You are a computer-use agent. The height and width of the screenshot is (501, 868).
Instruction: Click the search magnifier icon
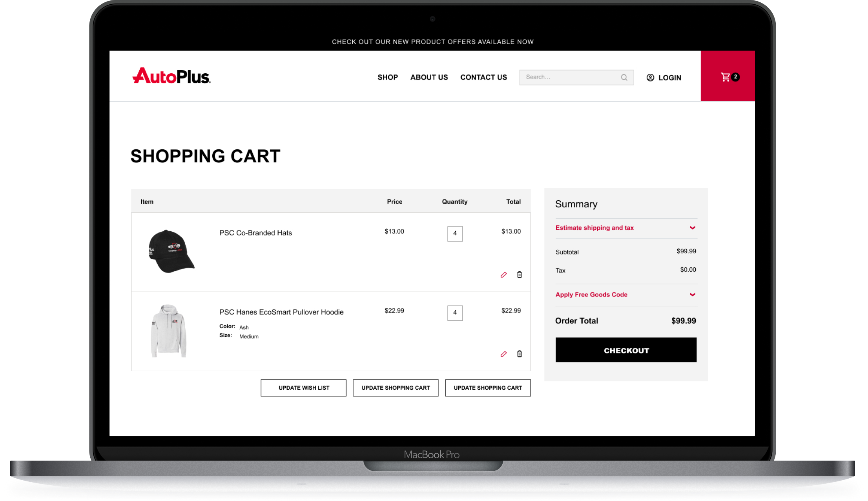pos(624,78)
